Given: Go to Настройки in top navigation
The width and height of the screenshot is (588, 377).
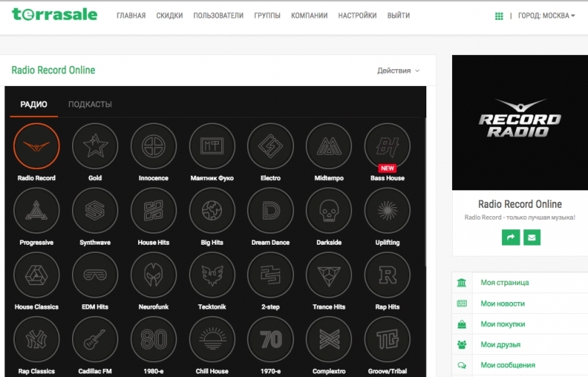Looking at the screenshot, I should click(x=357, y=15).
